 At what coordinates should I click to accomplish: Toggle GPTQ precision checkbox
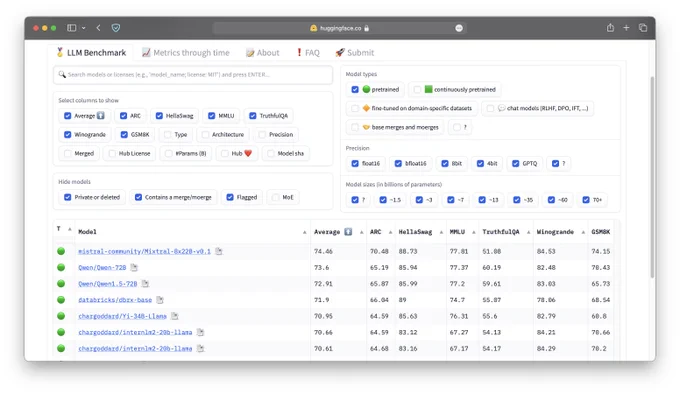click(515, 163)
